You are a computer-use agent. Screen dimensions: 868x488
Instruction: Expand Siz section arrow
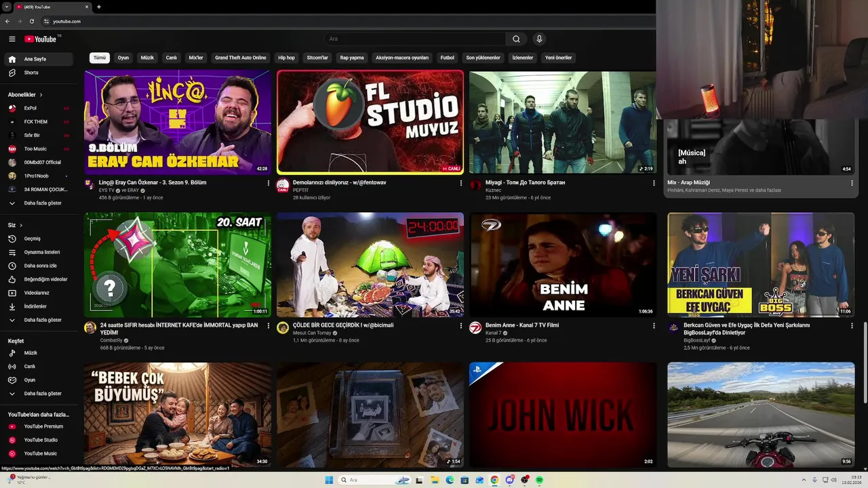21,225
